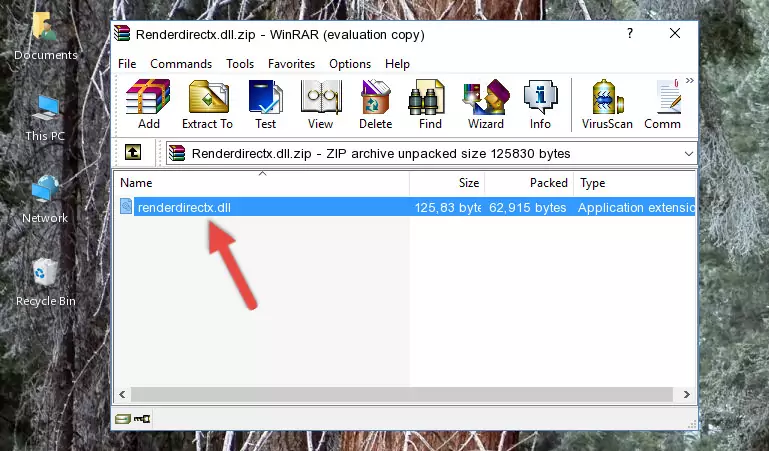Click the disk drive status bar icon
The height and width of the screenshot is (451, 769).
click(123, 419)
